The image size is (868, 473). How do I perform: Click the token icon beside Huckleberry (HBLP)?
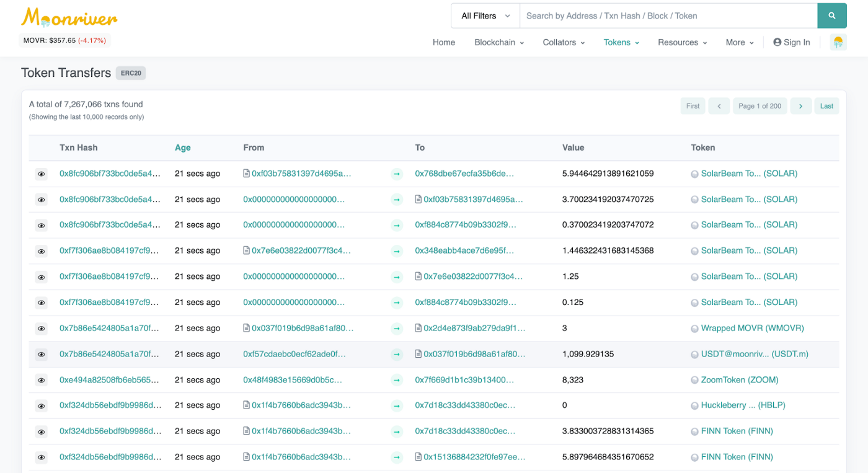pyautogui.click(x=694, y=406)
